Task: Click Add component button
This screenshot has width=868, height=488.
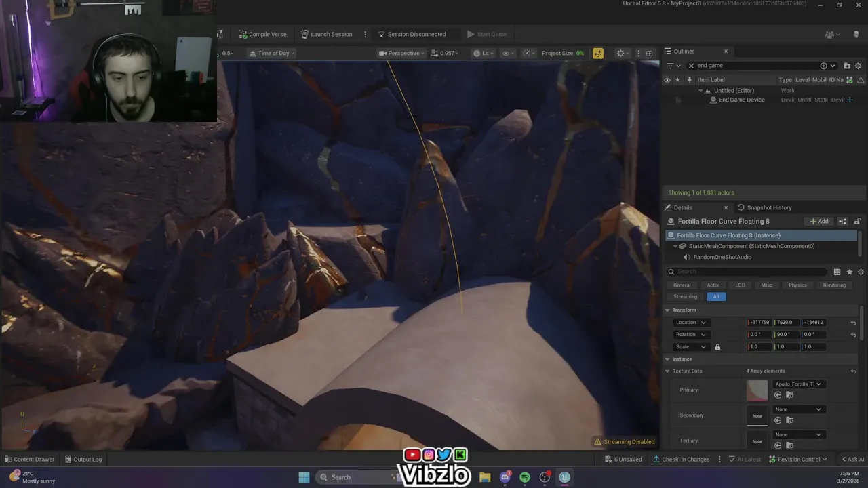Action: [819, 221]
